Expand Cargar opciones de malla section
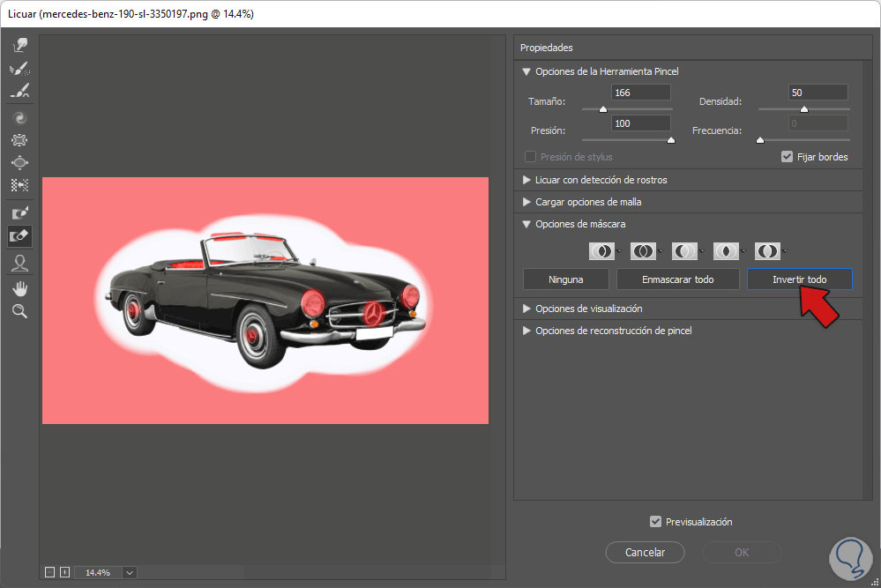Screen dimensions: 881x588 526,202
